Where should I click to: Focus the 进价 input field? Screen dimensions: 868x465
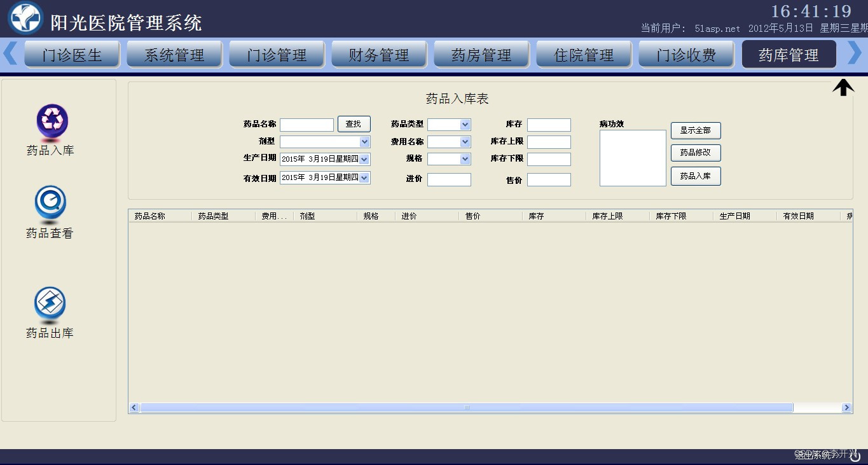click(x=449, y=180)
